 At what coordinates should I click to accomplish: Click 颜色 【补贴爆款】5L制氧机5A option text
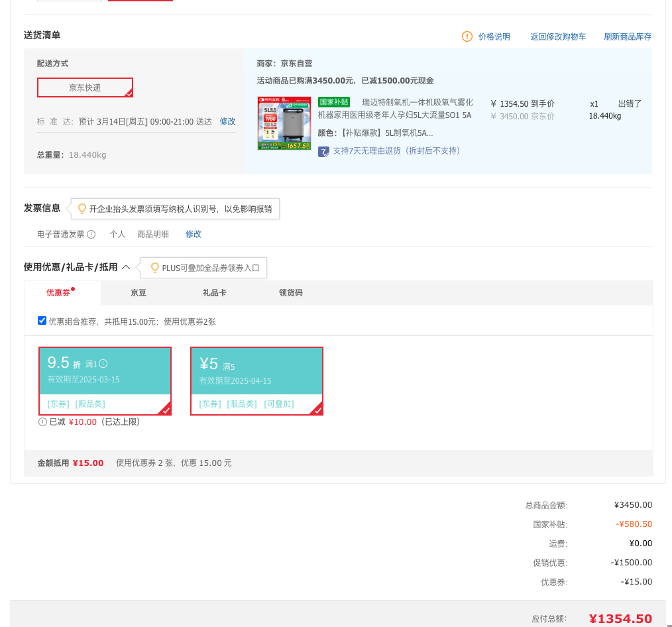(x=375, y=133)
